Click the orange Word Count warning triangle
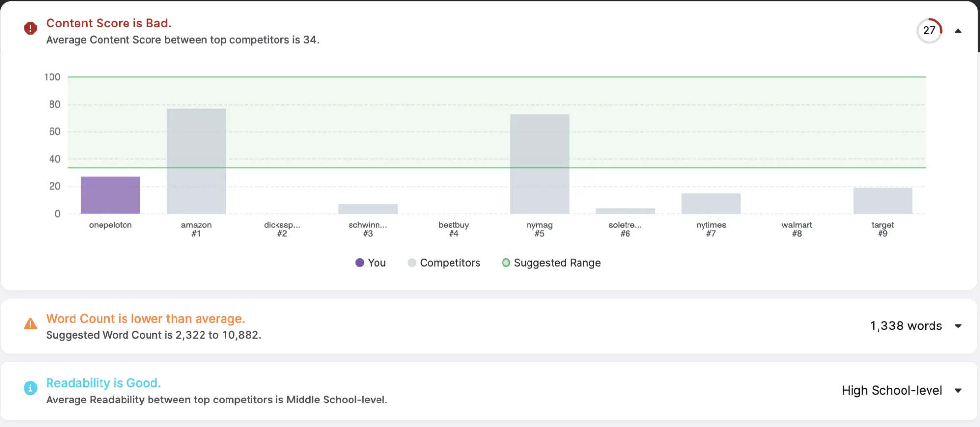 pyautogui.click(x=30, y=324)
